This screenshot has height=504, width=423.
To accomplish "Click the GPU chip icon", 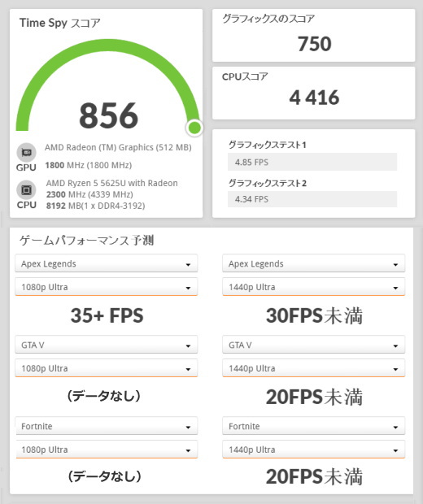I will point(26,152).
